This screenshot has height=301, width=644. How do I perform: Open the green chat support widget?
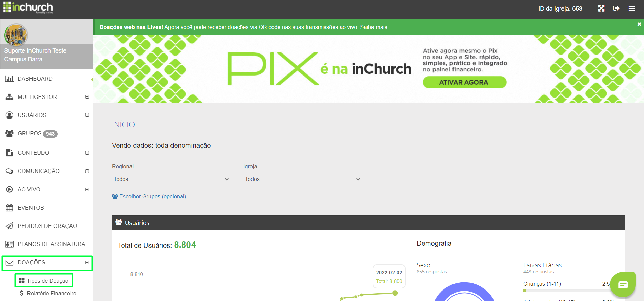click(623, 284)
